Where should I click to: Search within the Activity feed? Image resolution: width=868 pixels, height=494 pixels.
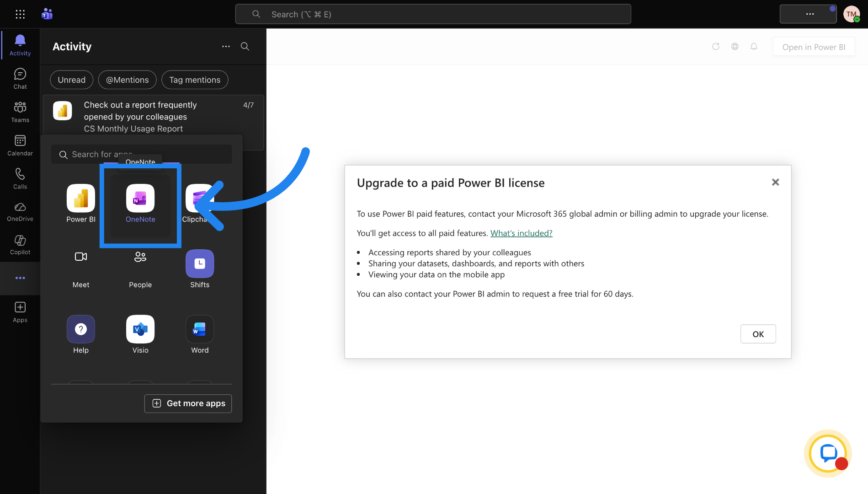pyautogui.click(x=245, y=47)
